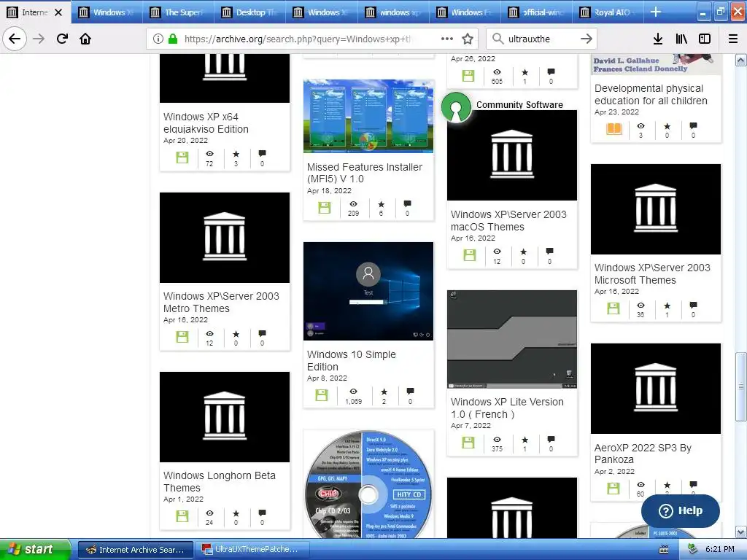Viewport: 747px width, 560px height.
Task: Open Windows XP\Server 2003 macOS Themes
Action: [508, 220]
